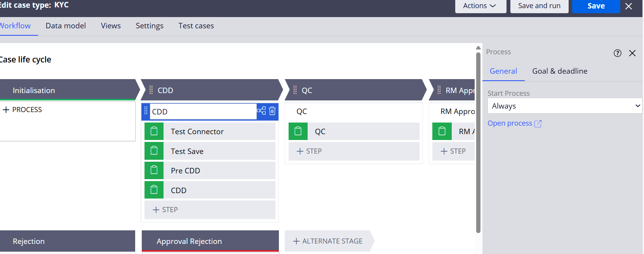This screenshot has width=644, height=254.
Task: Click the QC step's green task icon
Action: 298,131
